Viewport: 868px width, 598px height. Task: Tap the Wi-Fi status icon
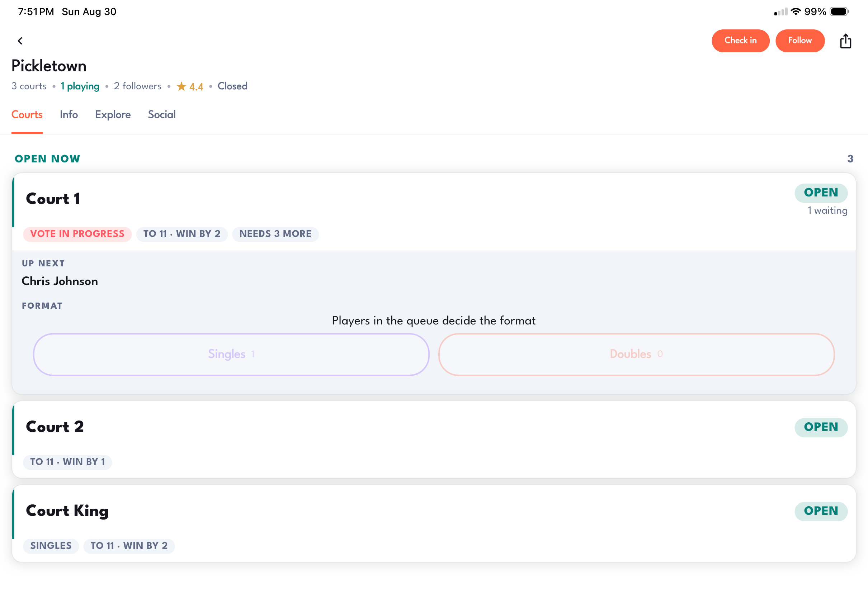795,11
